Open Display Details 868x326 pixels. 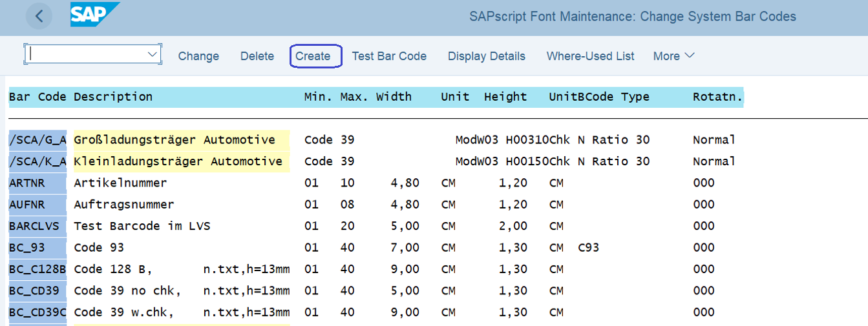(487, 56)
